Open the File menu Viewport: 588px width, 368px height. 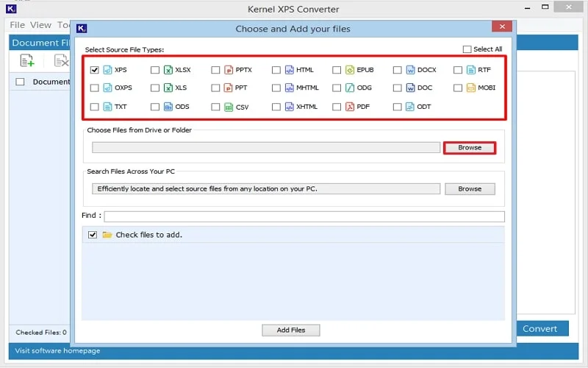click(17, 25)
